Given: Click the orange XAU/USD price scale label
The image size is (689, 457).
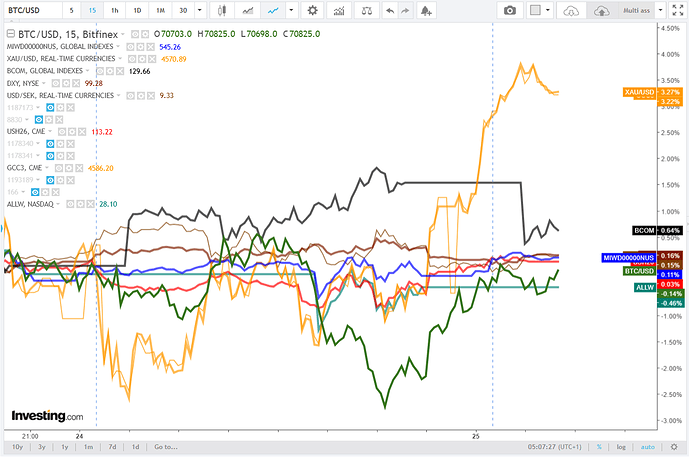Looking at the screenshot, I should click(x=639, y=92).
